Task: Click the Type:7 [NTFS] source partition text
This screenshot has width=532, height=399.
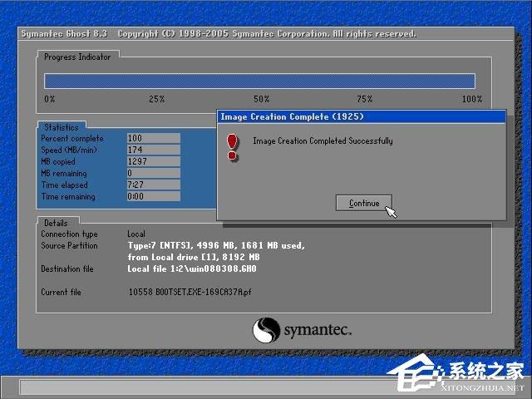Action: [216, 245]
